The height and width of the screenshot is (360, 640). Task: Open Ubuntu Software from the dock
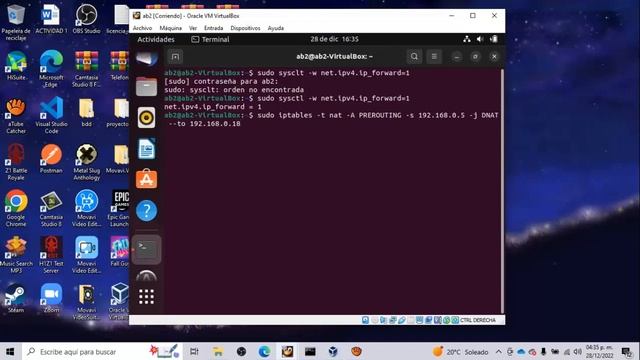[x=147, y=179]
